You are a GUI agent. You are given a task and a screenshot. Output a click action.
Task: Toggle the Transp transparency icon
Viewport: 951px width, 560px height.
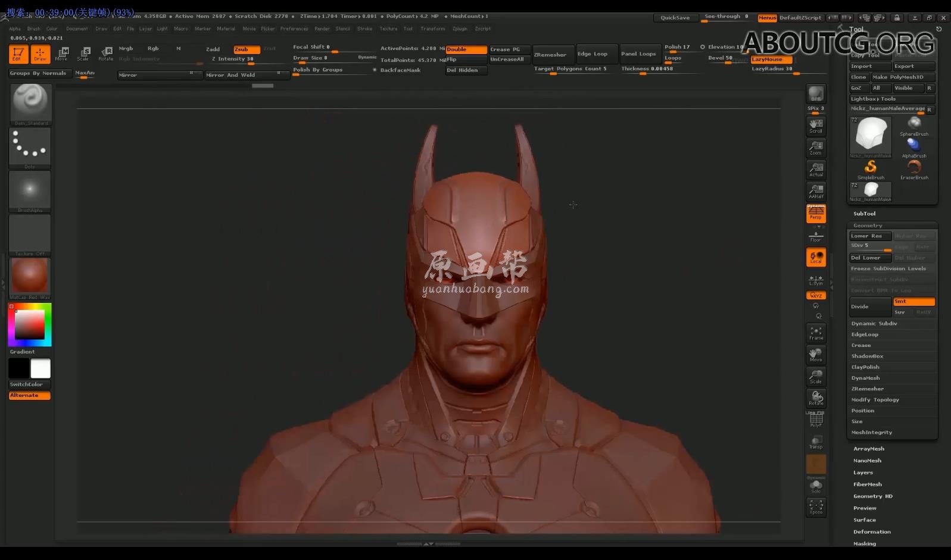pyautogui.click(x=816, y=442)
